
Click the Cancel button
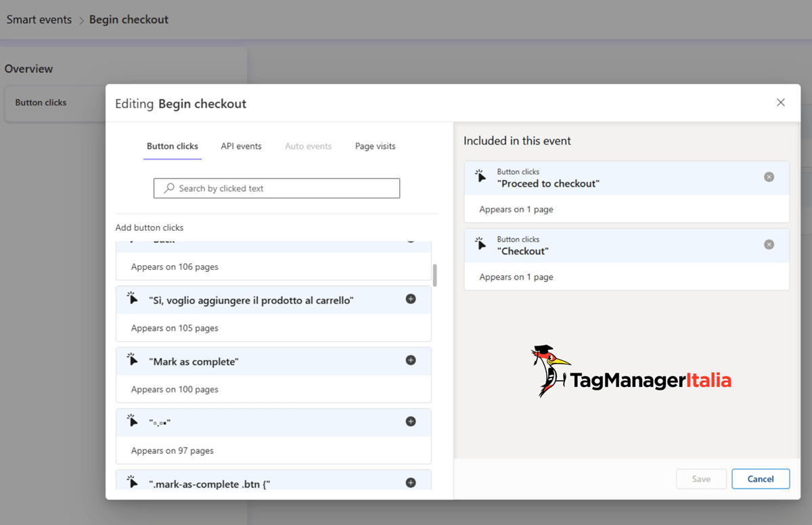pyautogui.click(x=761, y=478)
